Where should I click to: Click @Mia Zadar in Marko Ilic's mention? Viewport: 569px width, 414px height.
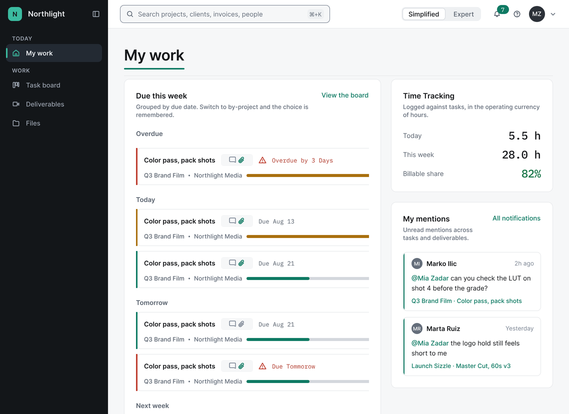430,278
